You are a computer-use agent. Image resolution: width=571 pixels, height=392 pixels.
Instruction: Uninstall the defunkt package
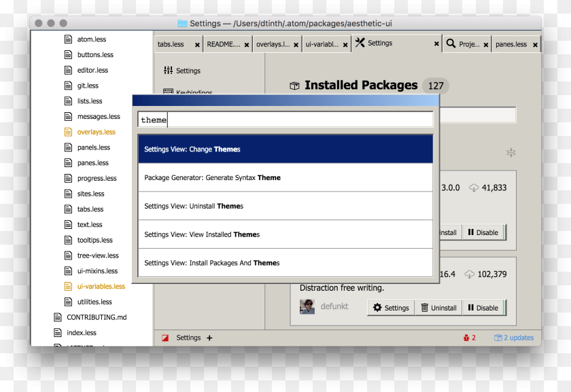[x=438, y=308]
